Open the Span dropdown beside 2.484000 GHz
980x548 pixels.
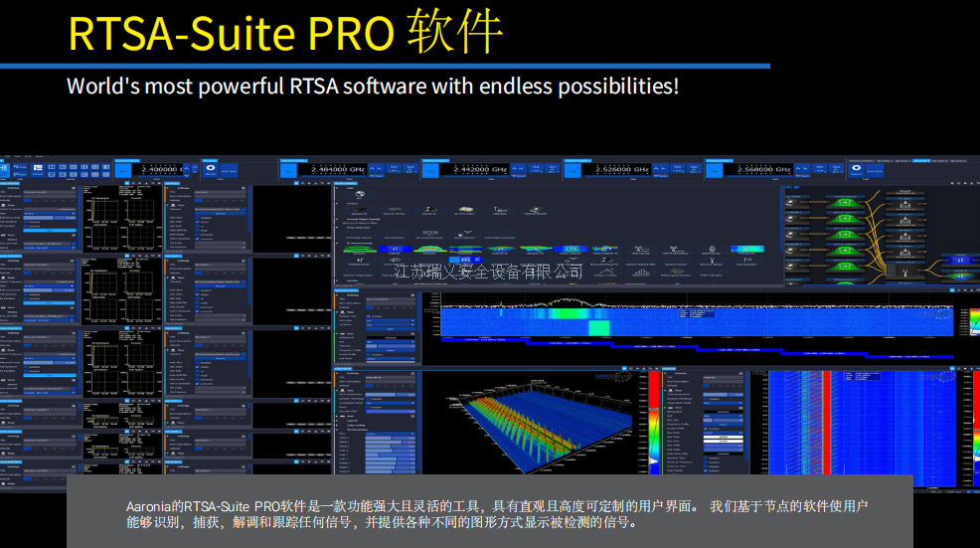pyautogui.click(x=411, y=168)
